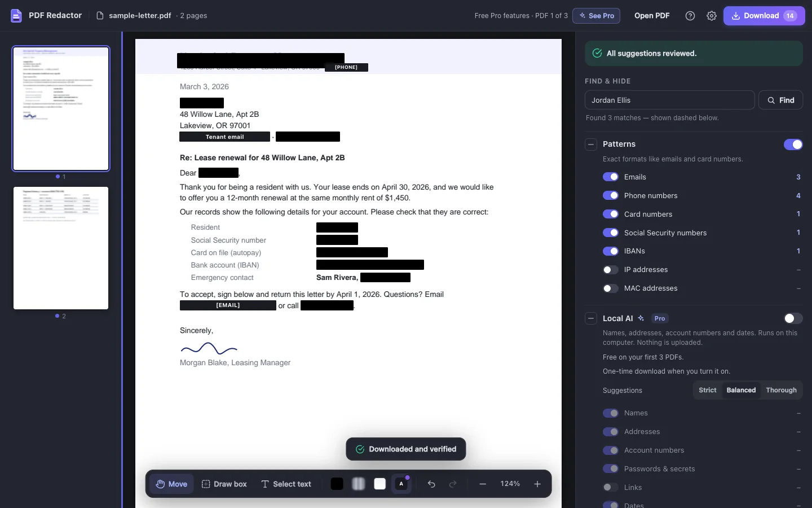Select the Thorough suggestions level
The height and width of the screenshot is (508, 812).
[x=781, y=390]
